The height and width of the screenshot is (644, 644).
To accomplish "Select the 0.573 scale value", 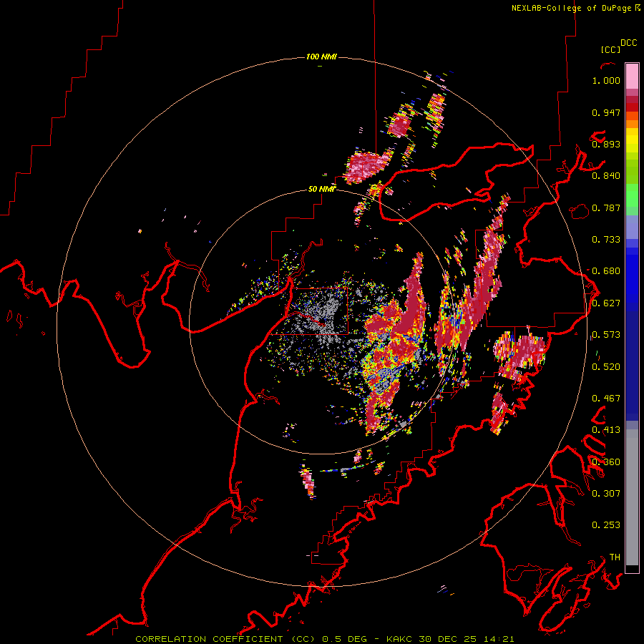I will click(x=606, y=335).
